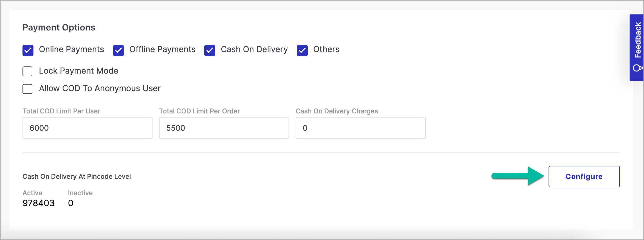Uncheck the Offline Payments checkbox
The image size is (644, 240).
pyautogui.click(x=118, y=51)
